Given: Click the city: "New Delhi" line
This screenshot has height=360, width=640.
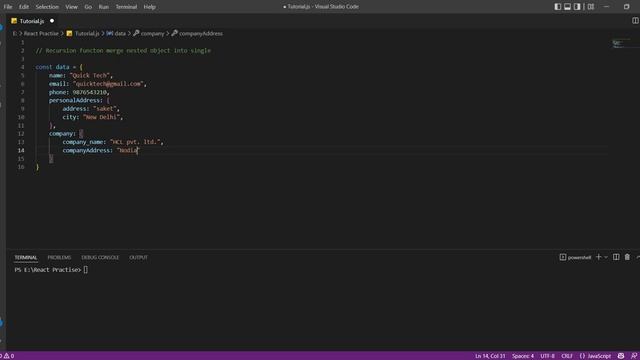Looking at the screenshot, I should coord(93,117).
